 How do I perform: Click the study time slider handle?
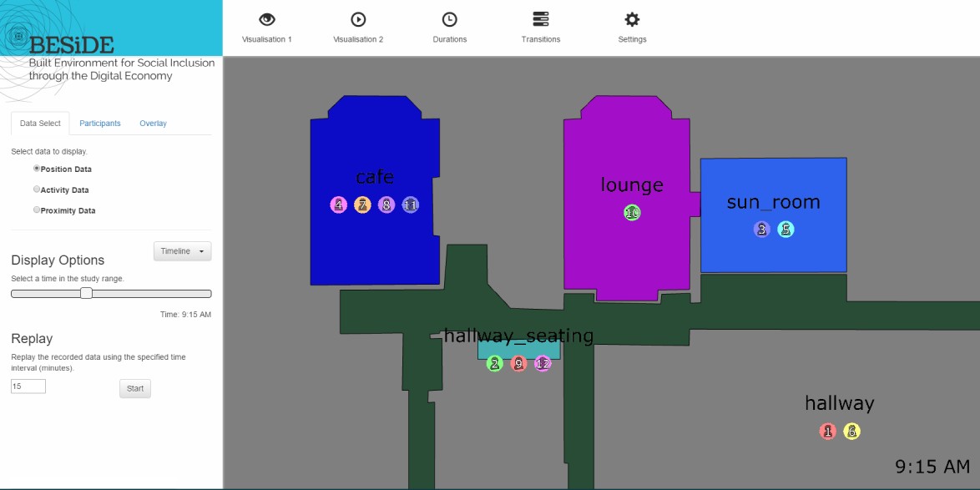point(87,294)
